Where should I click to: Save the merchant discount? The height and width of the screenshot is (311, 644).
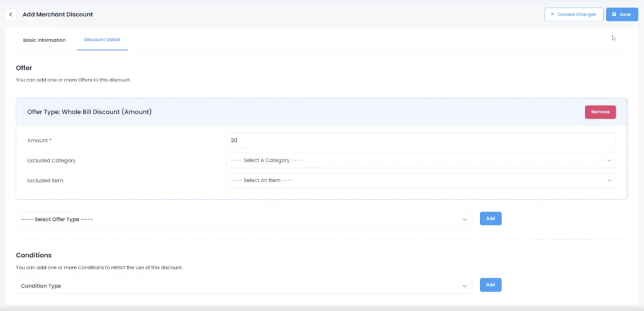621,14
